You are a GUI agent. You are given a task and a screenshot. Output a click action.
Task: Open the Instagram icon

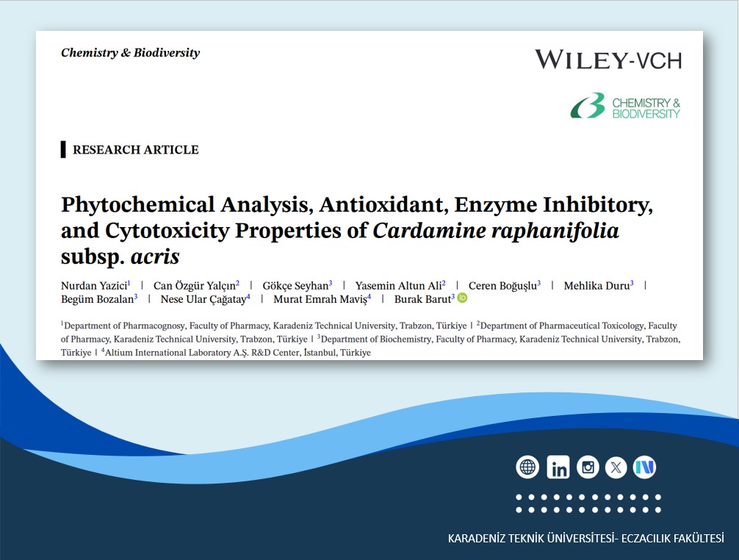[x=587, y=467]
